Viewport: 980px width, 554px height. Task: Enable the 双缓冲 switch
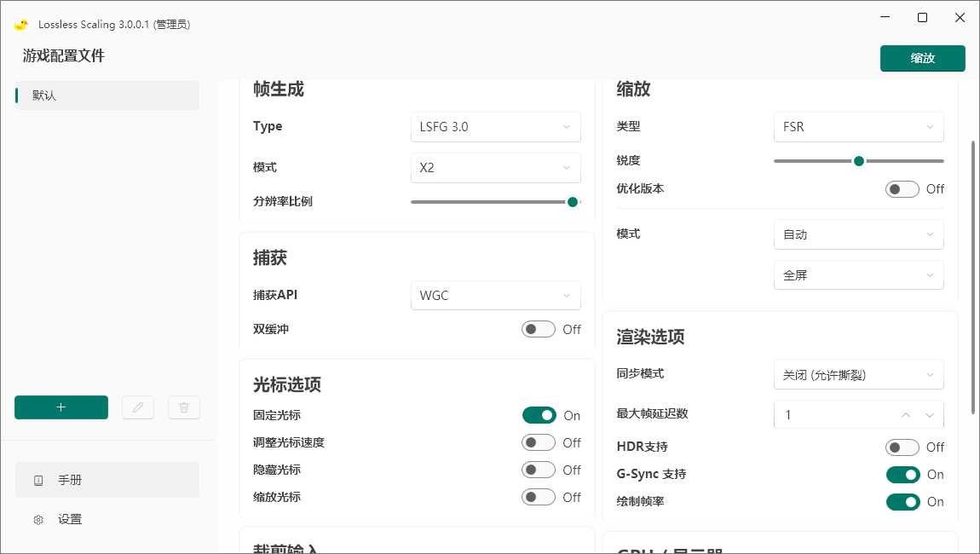coord(538,329)
